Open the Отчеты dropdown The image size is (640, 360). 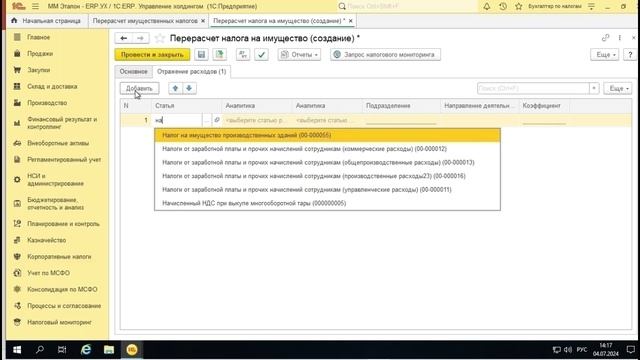[299, 54]
